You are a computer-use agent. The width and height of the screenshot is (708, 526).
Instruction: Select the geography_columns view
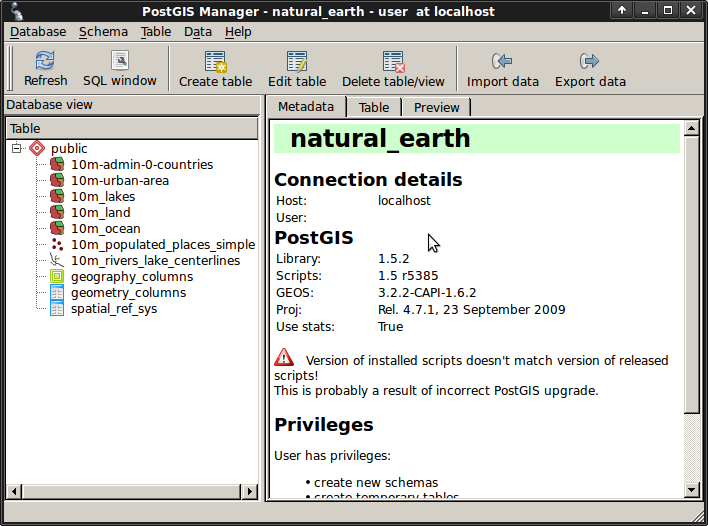pyautogui.click(x=132, y=277)
